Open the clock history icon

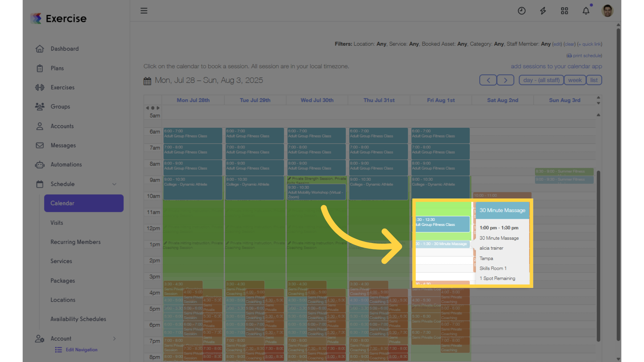tap(522, 11)
